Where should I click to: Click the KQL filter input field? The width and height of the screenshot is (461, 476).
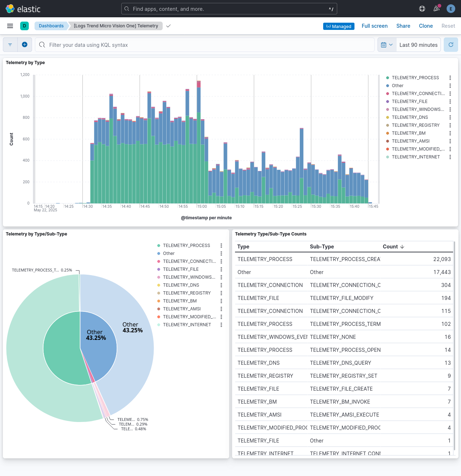205,44
